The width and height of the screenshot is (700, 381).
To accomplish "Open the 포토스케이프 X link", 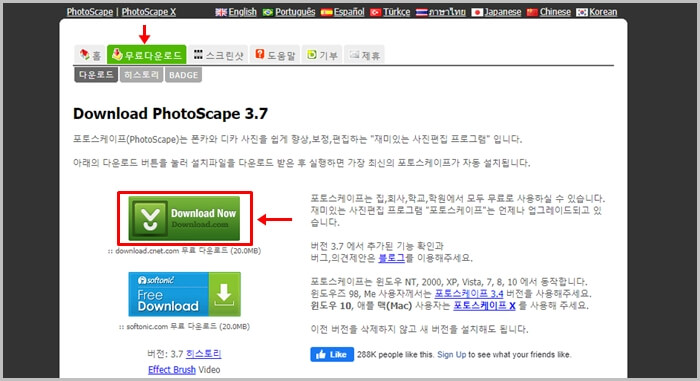I will pyautogui.click(x=484, y=306).
